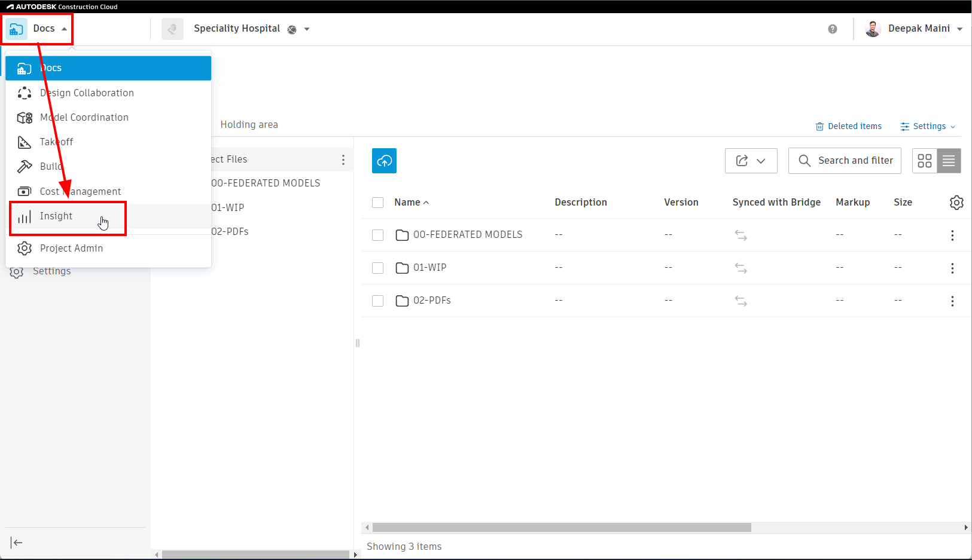The width and height of the screenshot is (972, 560).
Task: Open the sidebar Settings gear icon
Action: (16, 273)
